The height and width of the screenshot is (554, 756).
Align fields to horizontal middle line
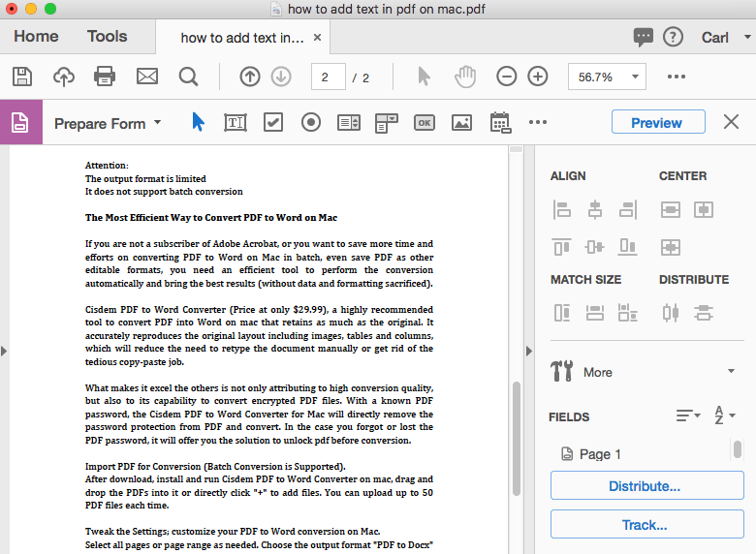[x=594, y=247]
